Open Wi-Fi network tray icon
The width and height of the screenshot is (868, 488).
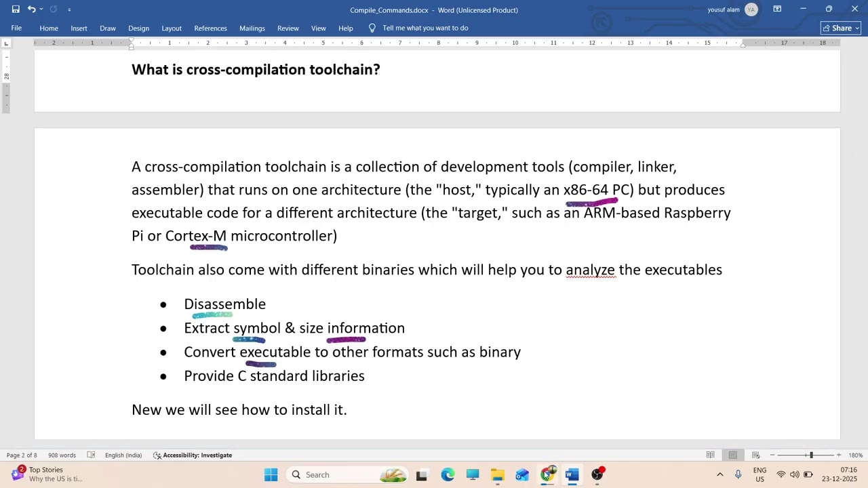(x=781, y=474)
